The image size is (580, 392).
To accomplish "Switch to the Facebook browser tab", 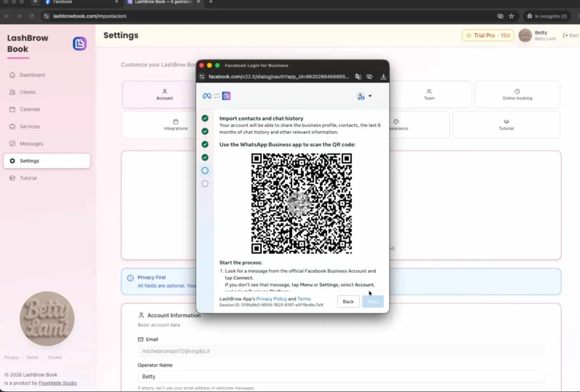I will pos(81,2).
